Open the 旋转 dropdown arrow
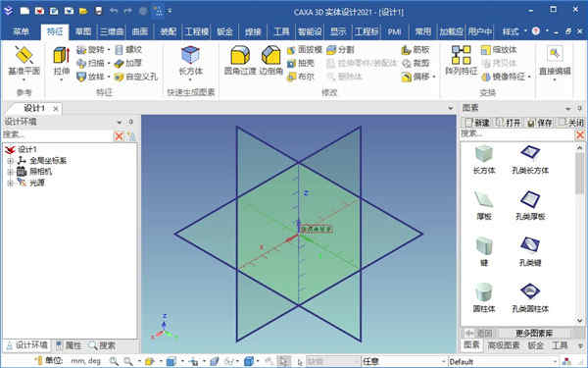588x368 pixels. pos(109,50)
